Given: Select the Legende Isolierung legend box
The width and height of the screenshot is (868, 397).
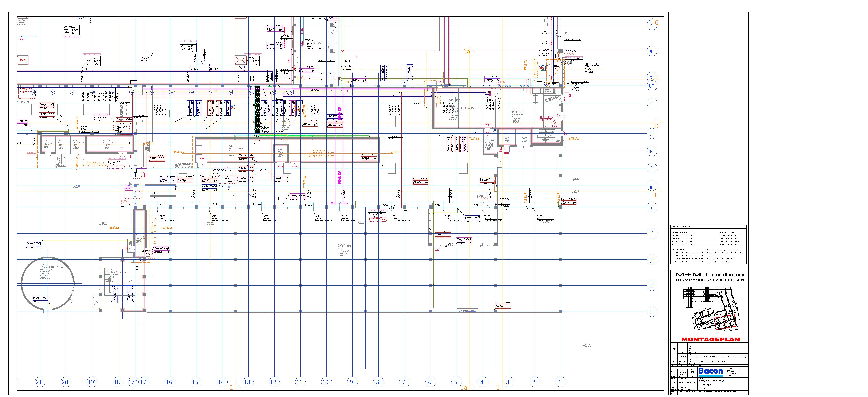Looking at the screenshot, I should [708, 244].
